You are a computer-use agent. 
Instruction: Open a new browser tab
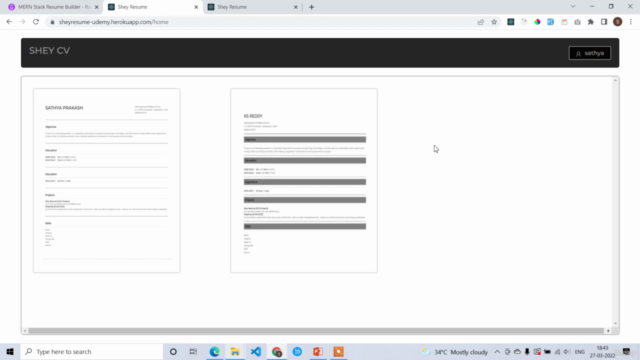coord(311,7)
